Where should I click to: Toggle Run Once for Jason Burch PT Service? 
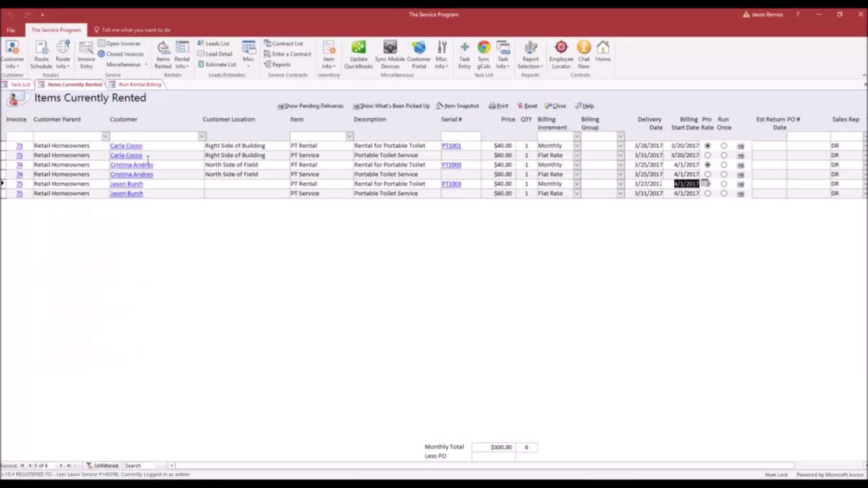tap(724, 193)
